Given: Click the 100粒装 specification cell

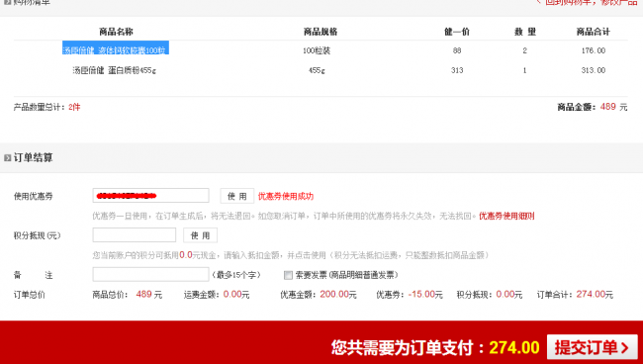Looking at the screenshot, I should 317,50.
